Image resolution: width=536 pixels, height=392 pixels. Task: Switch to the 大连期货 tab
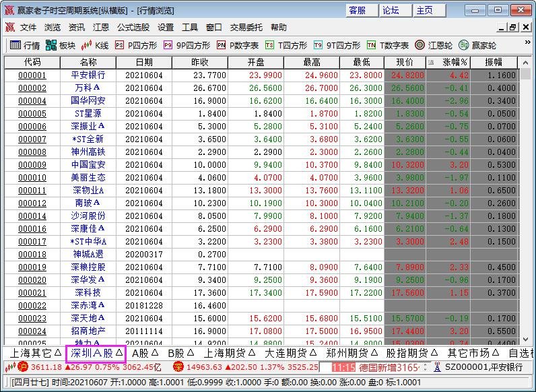click(290, 353)
